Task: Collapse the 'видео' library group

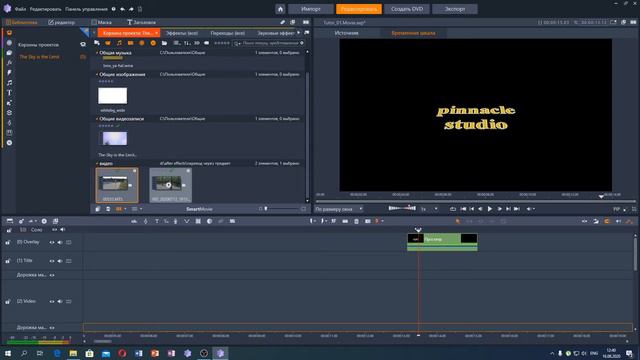Action: 97,164
